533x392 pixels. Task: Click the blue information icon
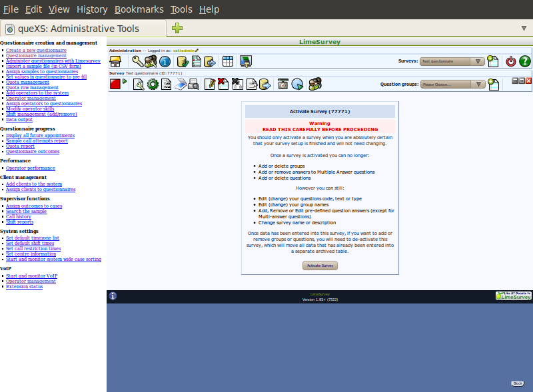point(165,61)
